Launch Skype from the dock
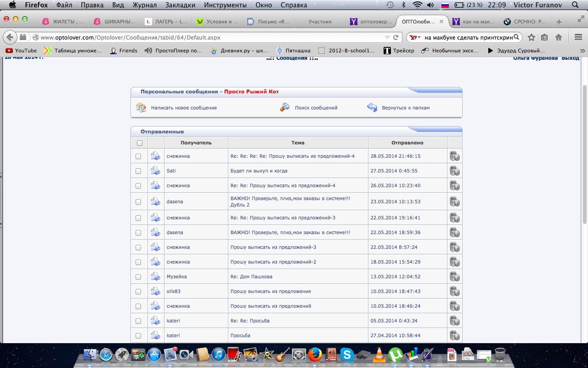588x368 pixels. [347, 354]
